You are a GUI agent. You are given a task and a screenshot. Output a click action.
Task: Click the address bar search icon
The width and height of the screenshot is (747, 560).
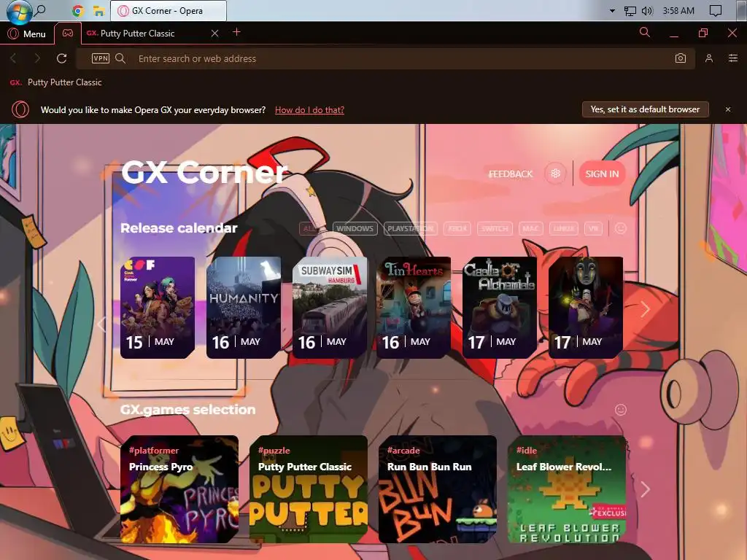pyautogui.click(x=120, y=58)
